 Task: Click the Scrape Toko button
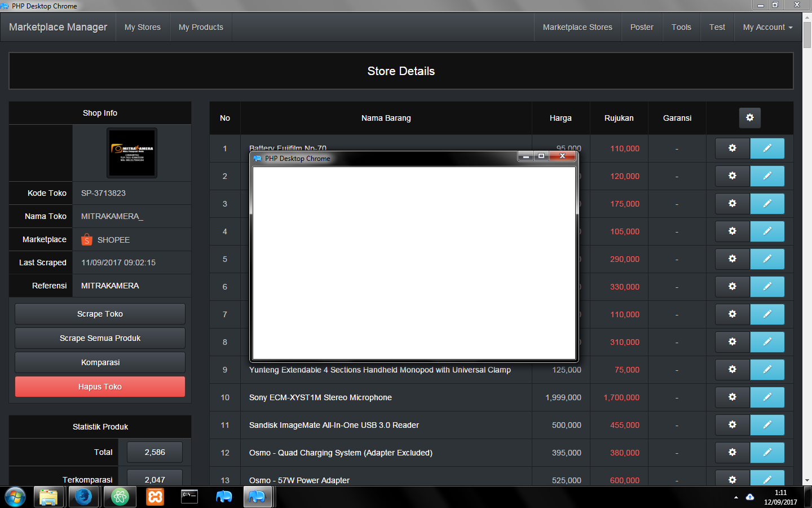click(100, 314)
